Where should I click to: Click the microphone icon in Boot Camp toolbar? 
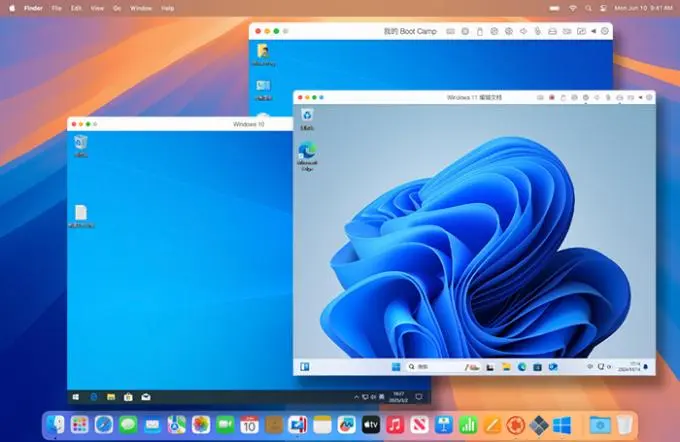click(538, 31)
